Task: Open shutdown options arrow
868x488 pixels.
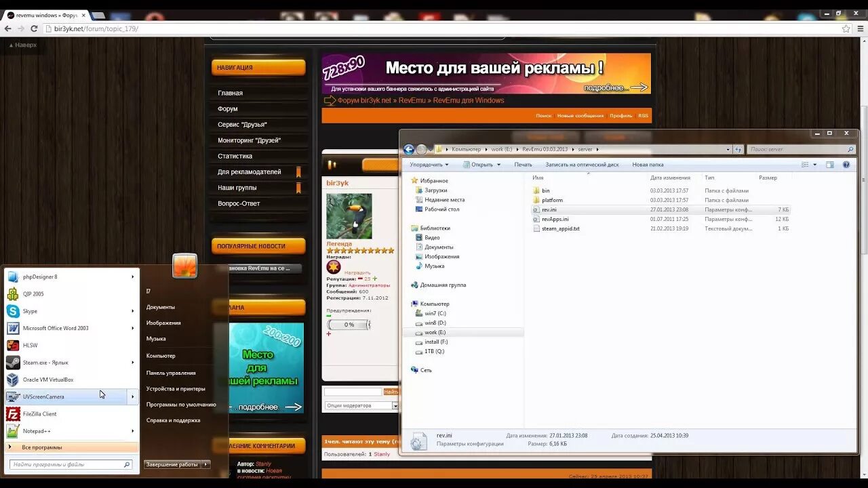Action: click(x=206, y=464)
